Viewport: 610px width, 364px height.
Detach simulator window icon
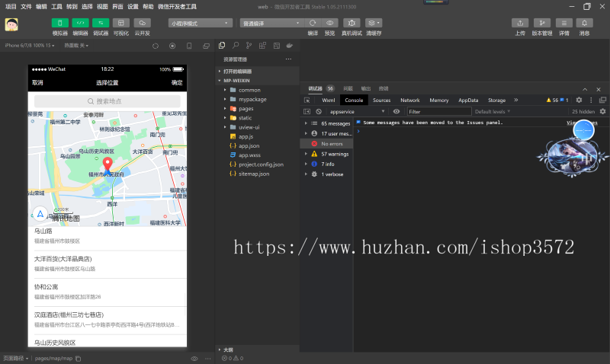[x=206, y=46]
